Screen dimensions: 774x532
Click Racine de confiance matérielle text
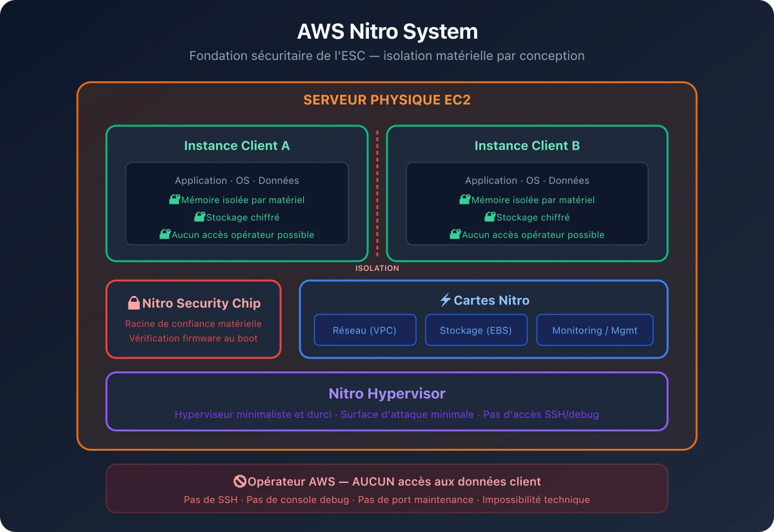pos(193,324)
